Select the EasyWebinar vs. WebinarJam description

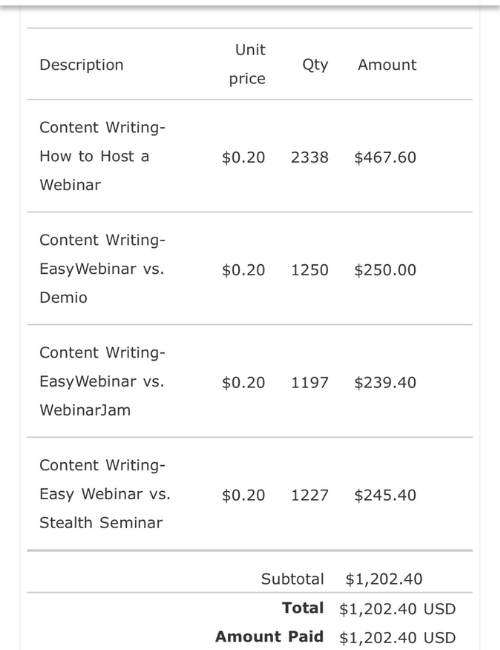(102, 381)
